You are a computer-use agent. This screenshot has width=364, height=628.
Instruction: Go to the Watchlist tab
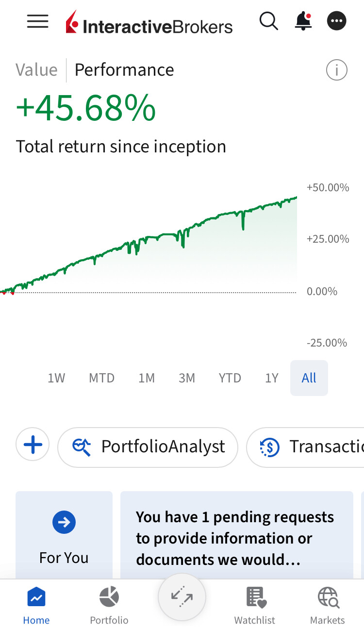(254, 605)
